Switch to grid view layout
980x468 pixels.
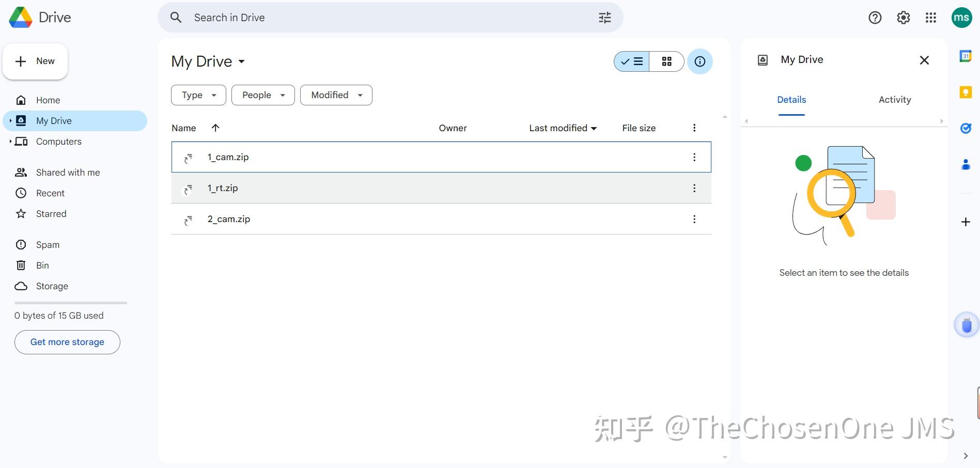[x=666, y=61]
